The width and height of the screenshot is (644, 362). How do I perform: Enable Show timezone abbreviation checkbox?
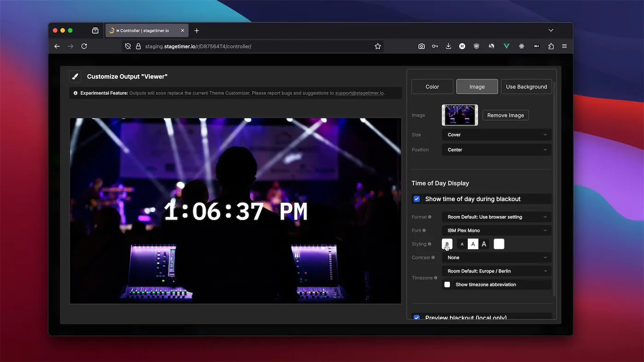447,285
